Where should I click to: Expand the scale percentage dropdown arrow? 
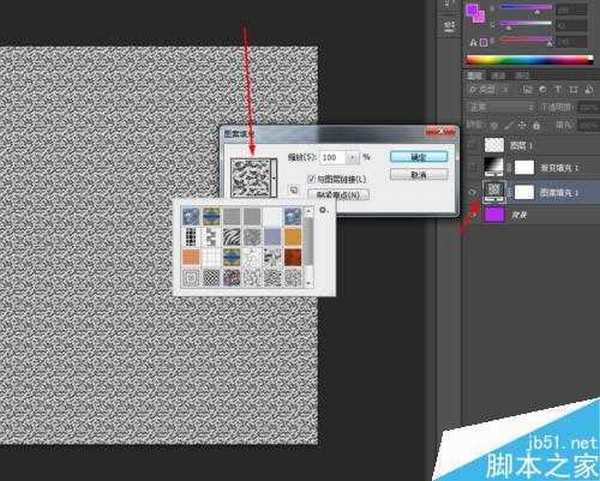353,158
